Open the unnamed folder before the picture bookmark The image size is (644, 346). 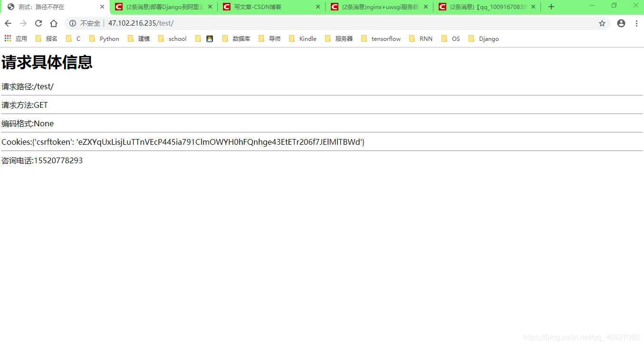click(198, 38)
